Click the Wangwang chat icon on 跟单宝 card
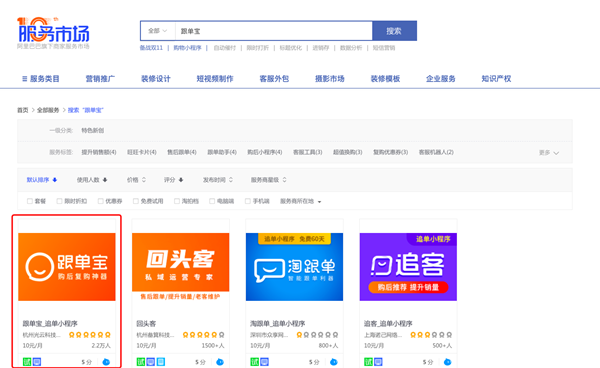Image resolution: width=600 pixels, height=368 pixels. pos(106,362)
